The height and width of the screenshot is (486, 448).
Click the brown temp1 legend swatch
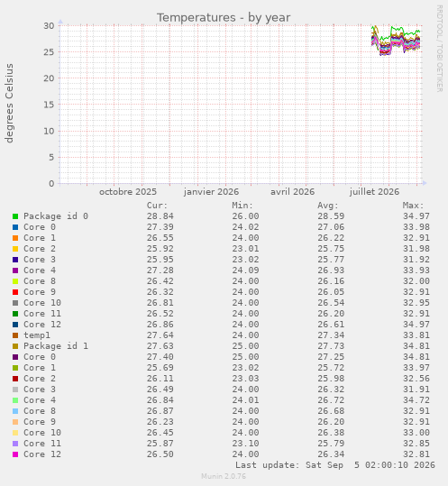pos(15,335)
